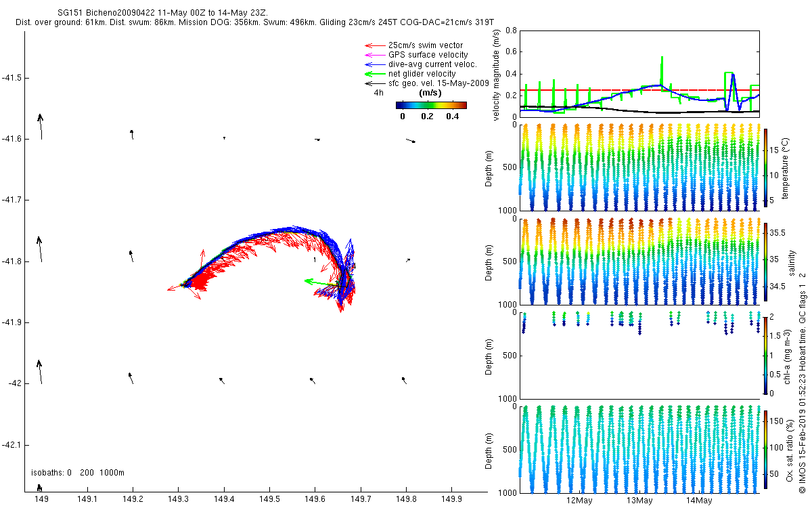
Task: Click the large green net glider arrow on the map
Action: (322, 282)
